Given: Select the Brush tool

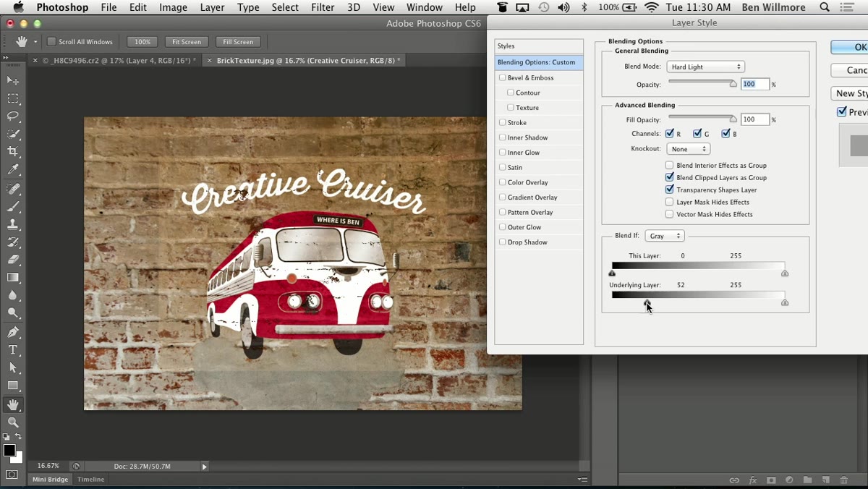Looking at the screenshot, I should [13, 207].
